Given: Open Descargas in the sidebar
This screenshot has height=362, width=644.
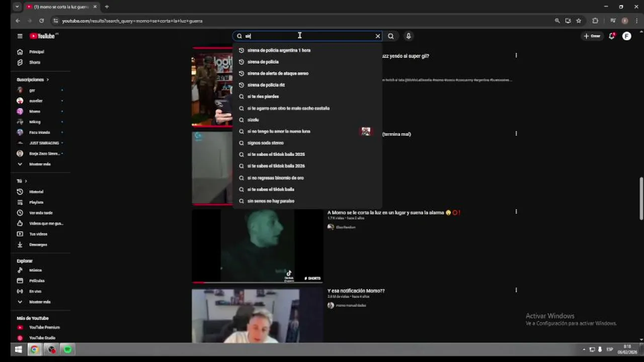Looking at the screenshot, I should click(38, 245).
